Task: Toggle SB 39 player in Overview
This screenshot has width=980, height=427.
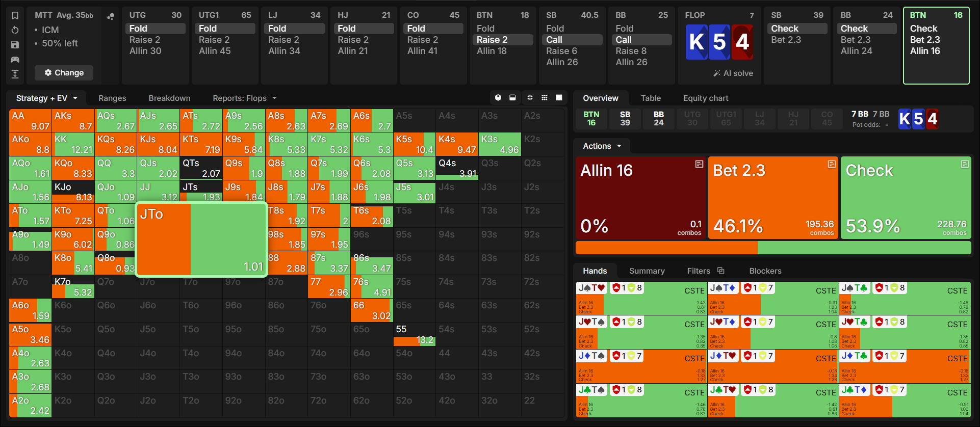Action: pos(625,119)
